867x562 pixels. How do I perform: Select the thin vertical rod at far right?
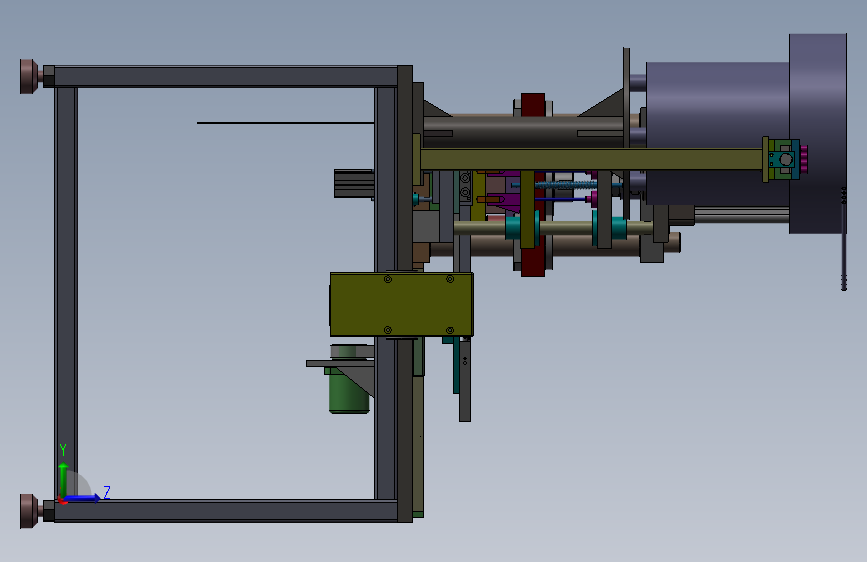[844, 238]
